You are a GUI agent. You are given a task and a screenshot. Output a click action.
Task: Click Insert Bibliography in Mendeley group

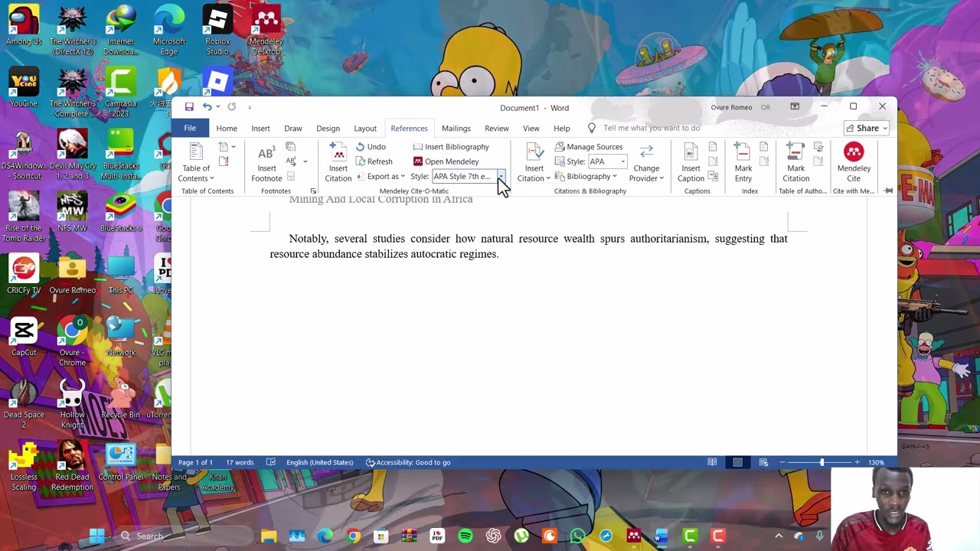click(451, 147)
